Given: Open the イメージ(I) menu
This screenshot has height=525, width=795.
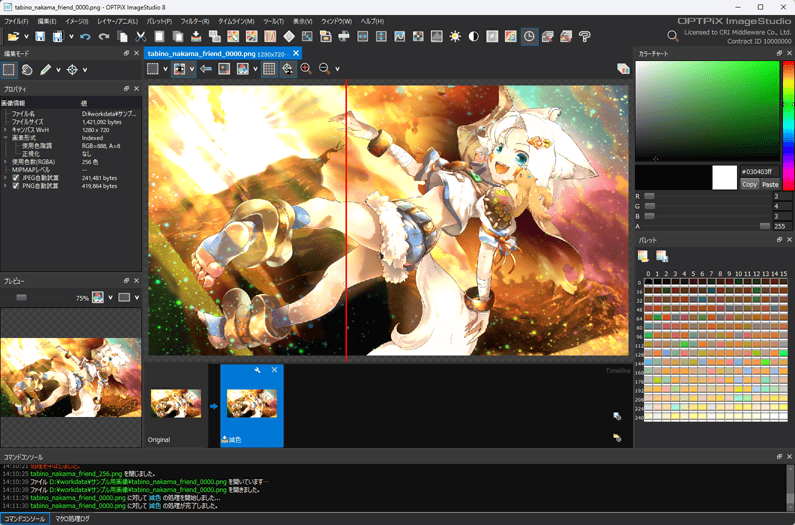Looking at the screenshot, I should click(77, 21).
